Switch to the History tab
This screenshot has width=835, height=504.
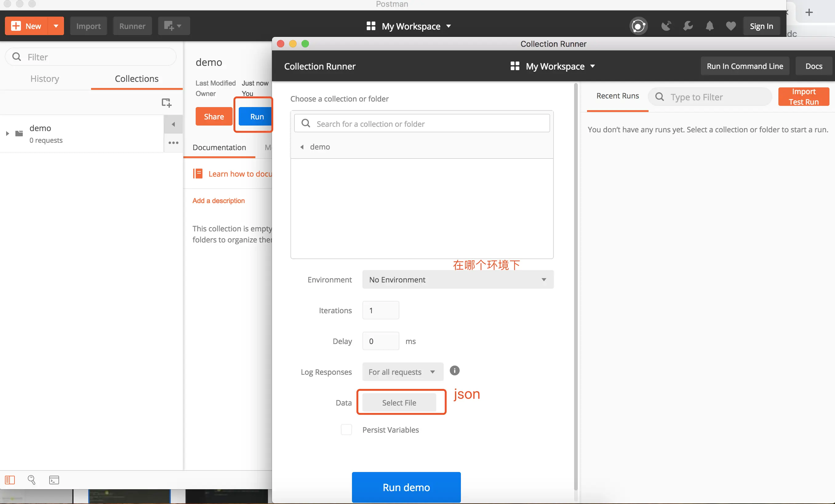point(45,79)
